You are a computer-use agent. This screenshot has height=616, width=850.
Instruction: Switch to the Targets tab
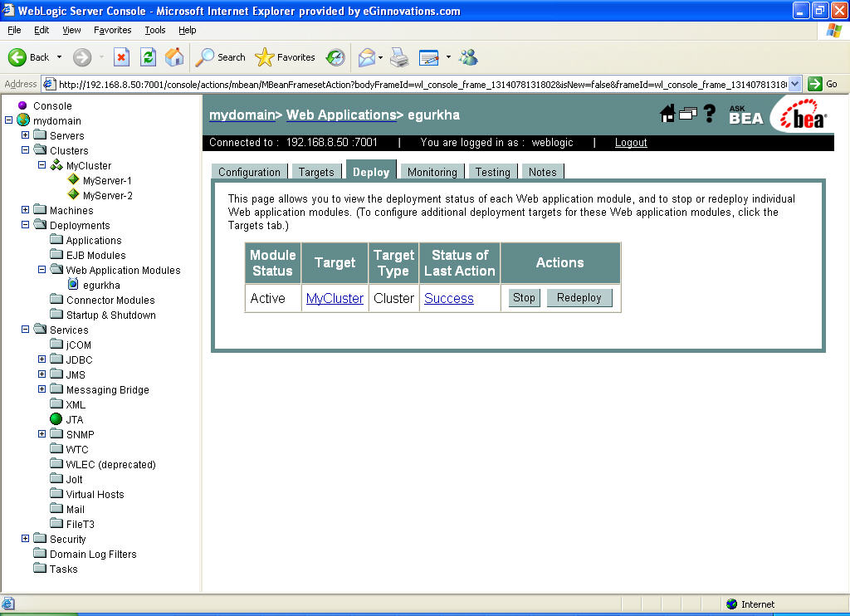tap(316, 171)
